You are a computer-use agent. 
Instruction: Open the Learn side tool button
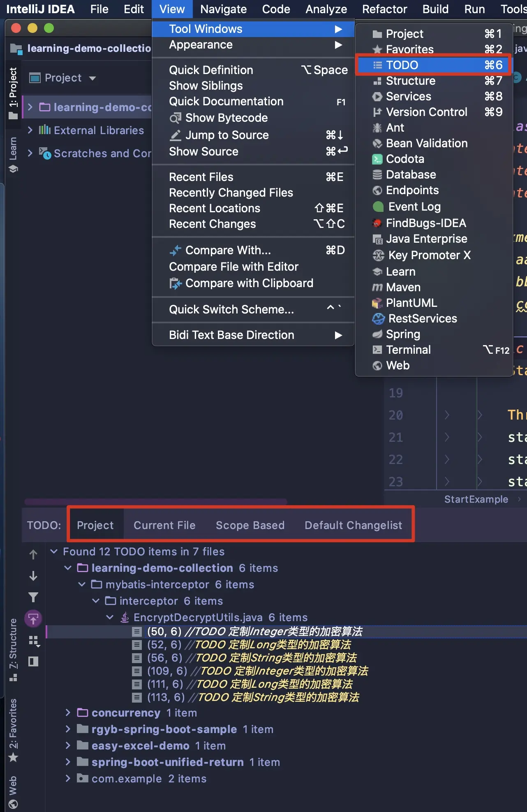13,155
